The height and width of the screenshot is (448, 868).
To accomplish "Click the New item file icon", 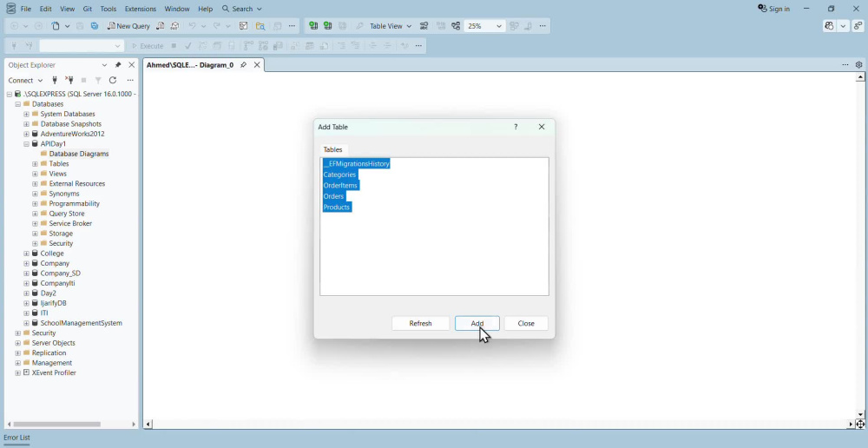I will [x=56, y=26].
